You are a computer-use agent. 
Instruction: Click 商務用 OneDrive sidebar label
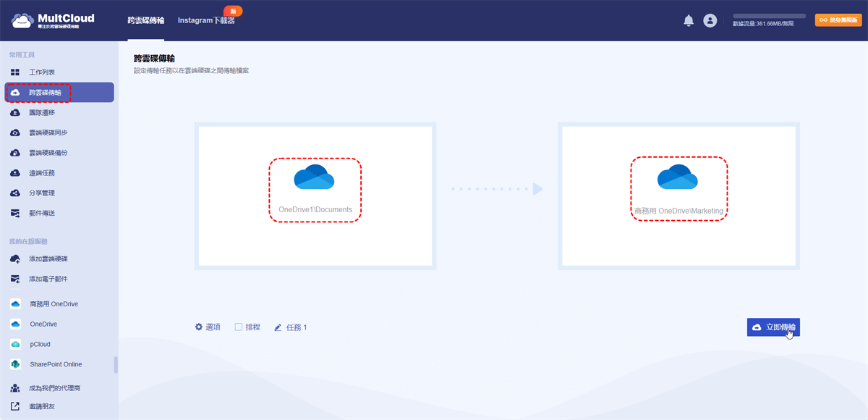point(54,304)
